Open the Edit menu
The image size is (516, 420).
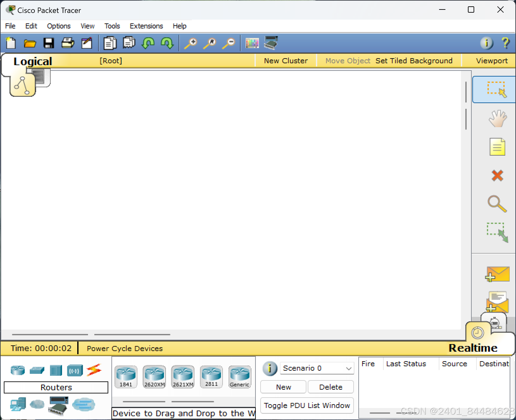(x=31, y=26)
